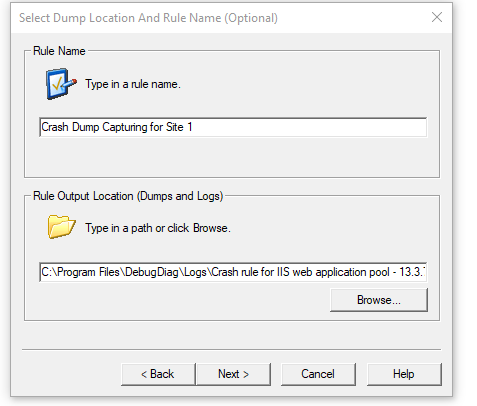Proceed with the Next button
Image resolution: width=477 pixels, height=406 pixels.
(x=233, y=374)
